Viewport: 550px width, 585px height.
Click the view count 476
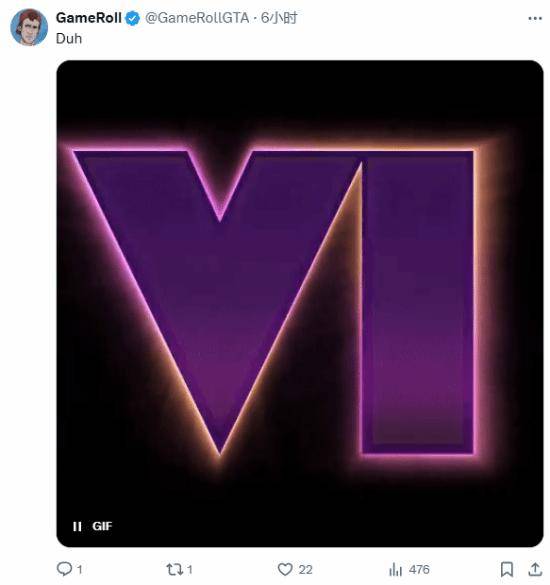(419, 569)
